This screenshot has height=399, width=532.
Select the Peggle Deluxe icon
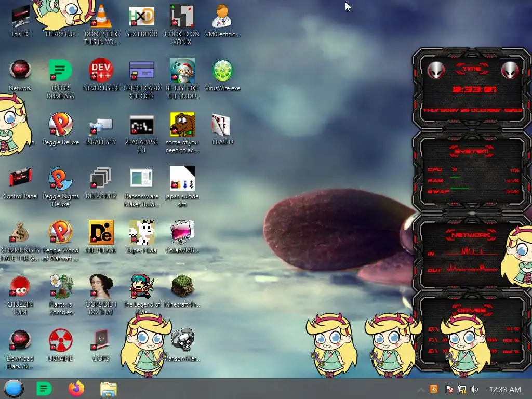60,129
